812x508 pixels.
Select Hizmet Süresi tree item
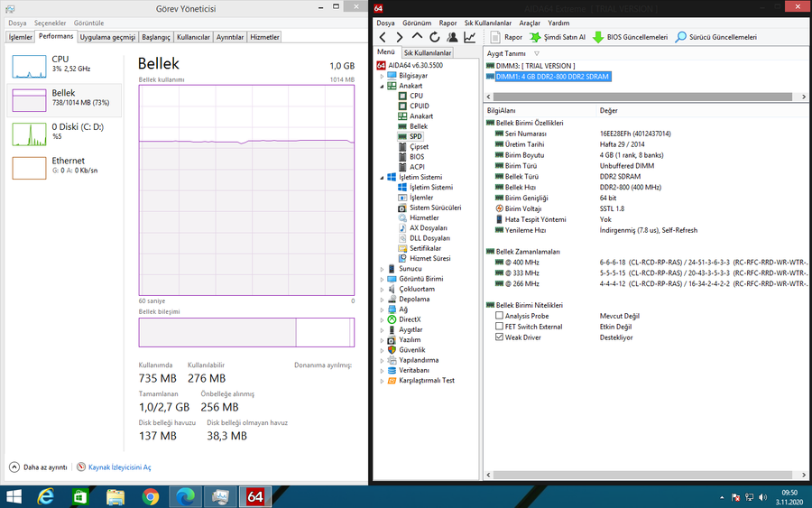coord(429,258)
